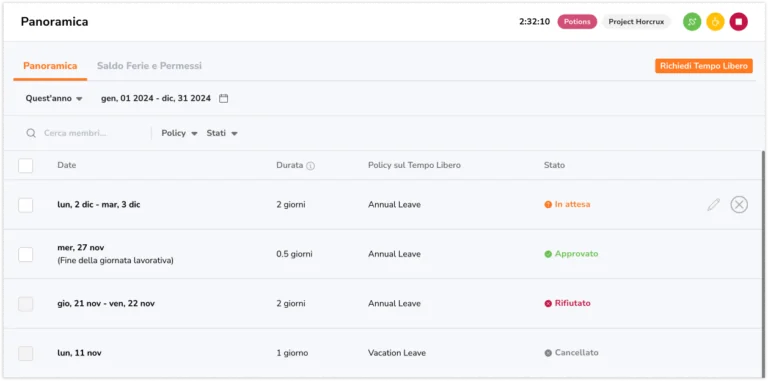
Task: Open the Quest'anno period dropdown
Action: coord(54,98)
